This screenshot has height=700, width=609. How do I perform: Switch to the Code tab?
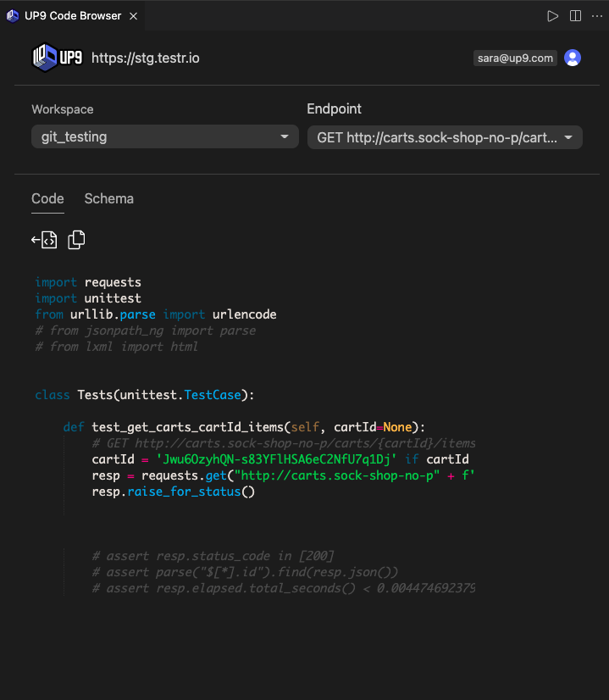[x=47, y=198]
